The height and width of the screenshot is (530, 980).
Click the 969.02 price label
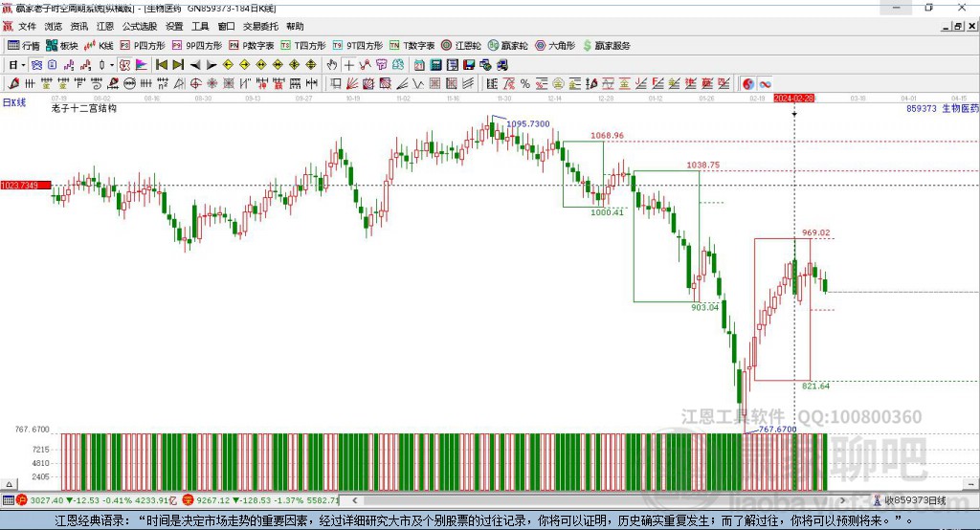tap(815, 232)
